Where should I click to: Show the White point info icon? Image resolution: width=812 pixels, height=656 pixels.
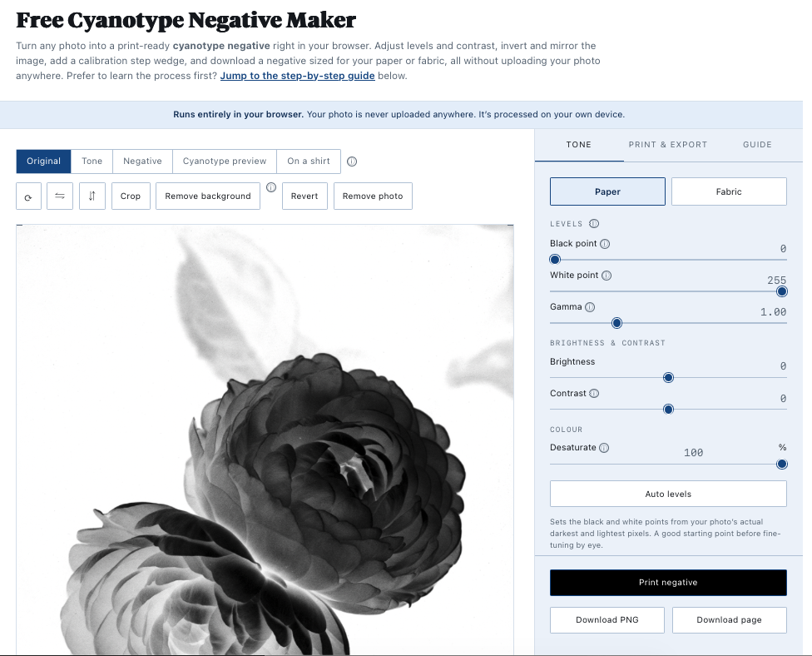click(x=607, y=276)
